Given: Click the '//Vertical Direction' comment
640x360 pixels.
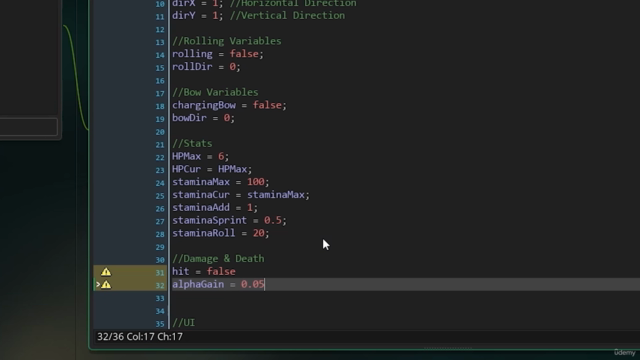Looking at the screenshot, I should click(x=287, y=16).
